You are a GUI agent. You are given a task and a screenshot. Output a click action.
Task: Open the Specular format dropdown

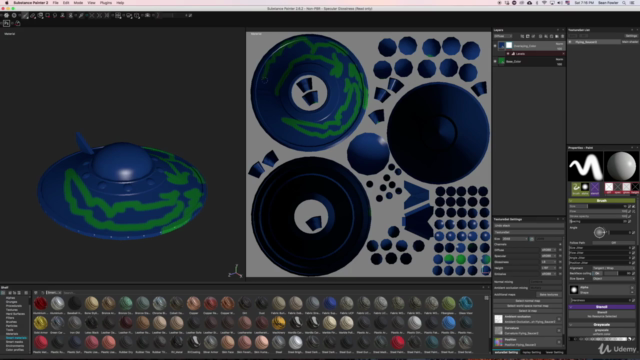tap(549, 256)
